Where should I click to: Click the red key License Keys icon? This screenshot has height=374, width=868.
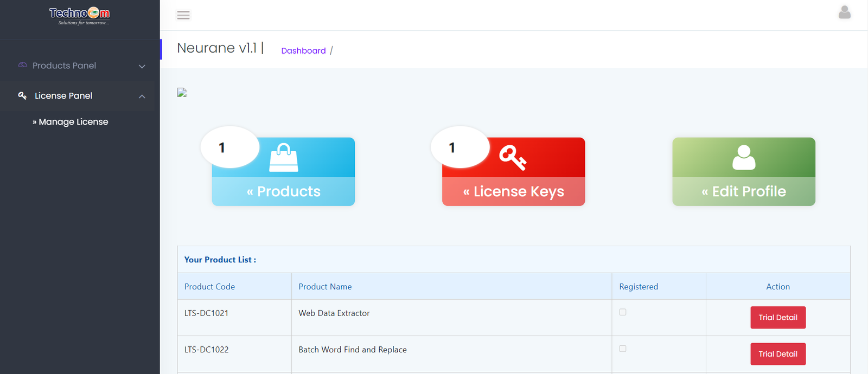(513, 158)
